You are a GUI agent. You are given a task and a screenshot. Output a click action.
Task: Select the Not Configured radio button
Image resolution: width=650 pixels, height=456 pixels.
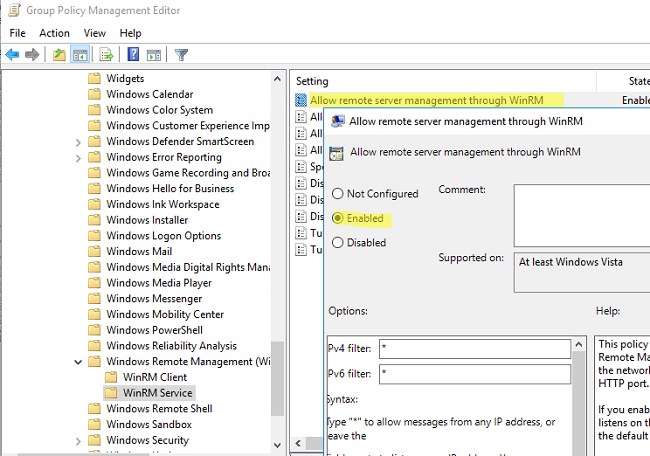pos(338,194)
